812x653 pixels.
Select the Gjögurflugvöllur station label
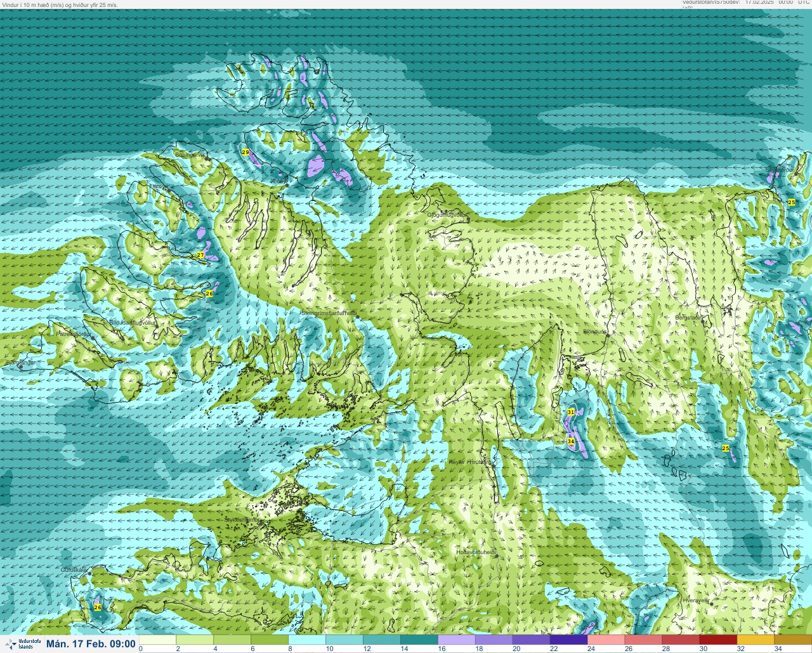[447, 215]
